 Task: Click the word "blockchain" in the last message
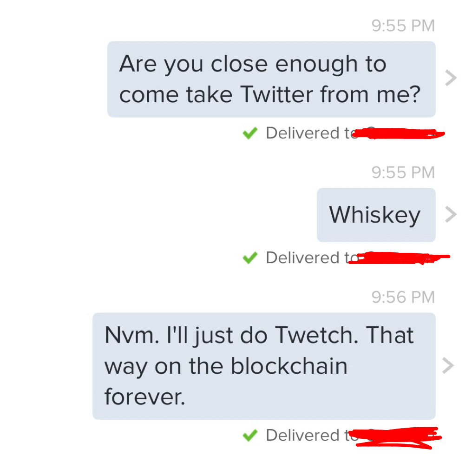point(289,366)
